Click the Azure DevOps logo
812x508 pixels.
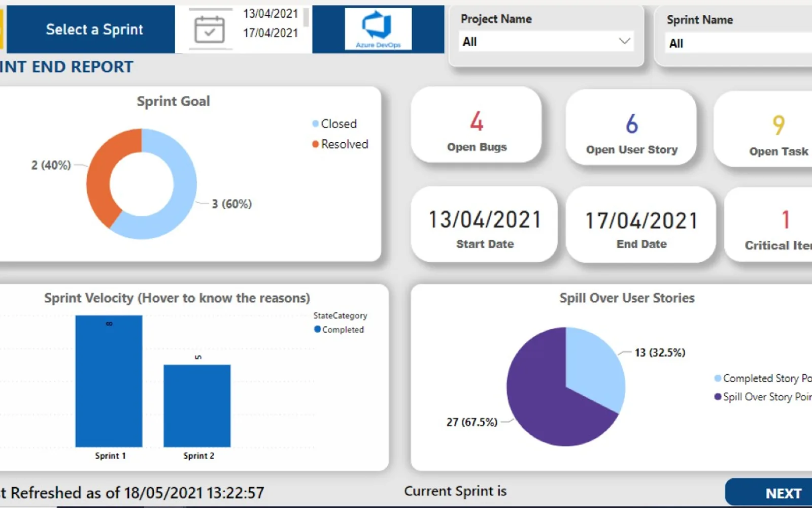(x=378, y=29)
